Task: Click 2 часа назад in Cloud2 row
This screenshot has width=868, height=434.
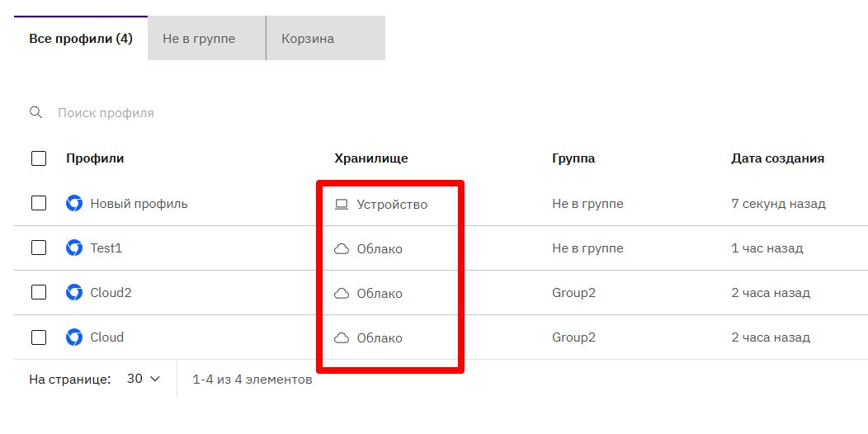Action: point(771,292)
